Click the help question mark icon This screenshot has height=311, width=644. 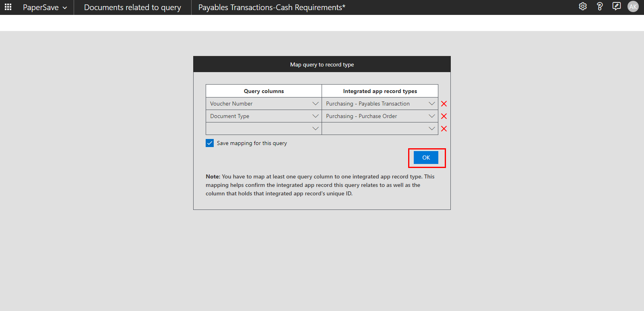click(599, 6)
